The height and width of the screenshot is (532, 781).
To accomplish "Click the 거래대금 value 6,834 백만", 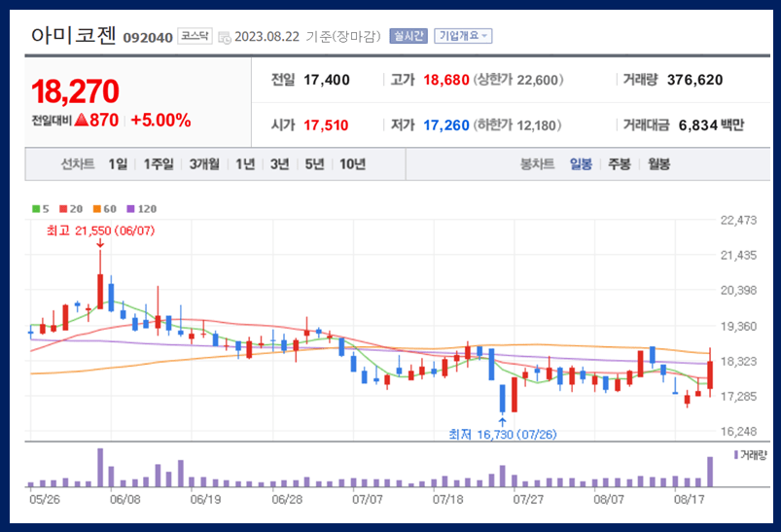I will (711, 125).
